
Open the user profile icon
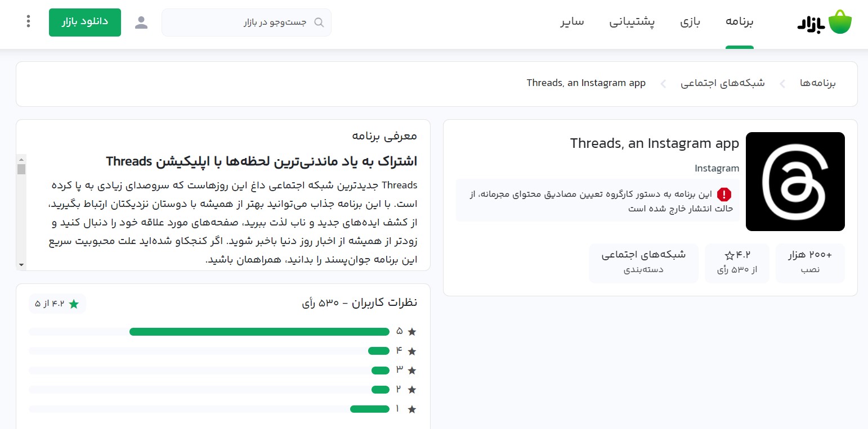pyautogui.click(x=141, y=22)
